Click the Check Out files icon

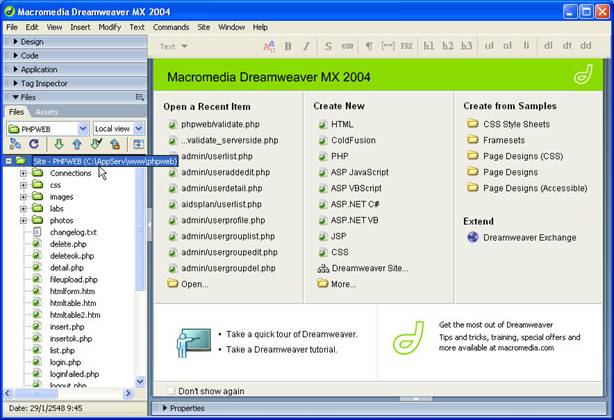(x=96, y=144)
